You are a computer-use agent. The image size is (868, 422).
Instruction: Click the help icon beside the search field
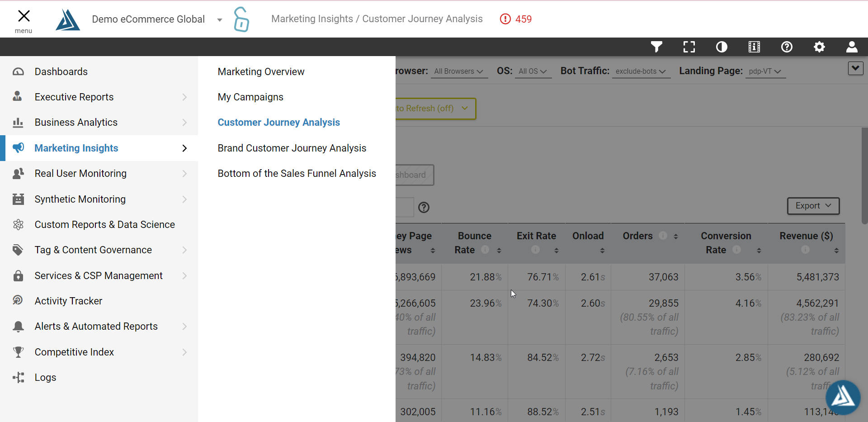tap(424, 207)
